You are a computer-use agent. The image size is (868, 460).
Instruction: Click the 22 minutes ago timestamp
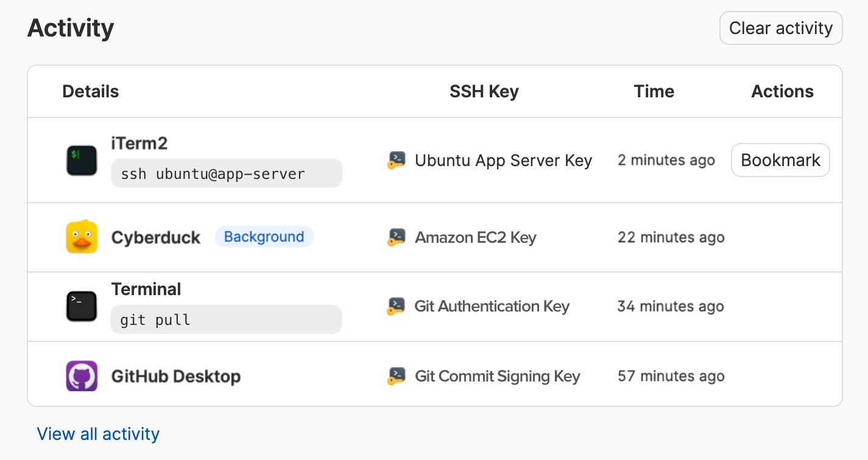671,237
